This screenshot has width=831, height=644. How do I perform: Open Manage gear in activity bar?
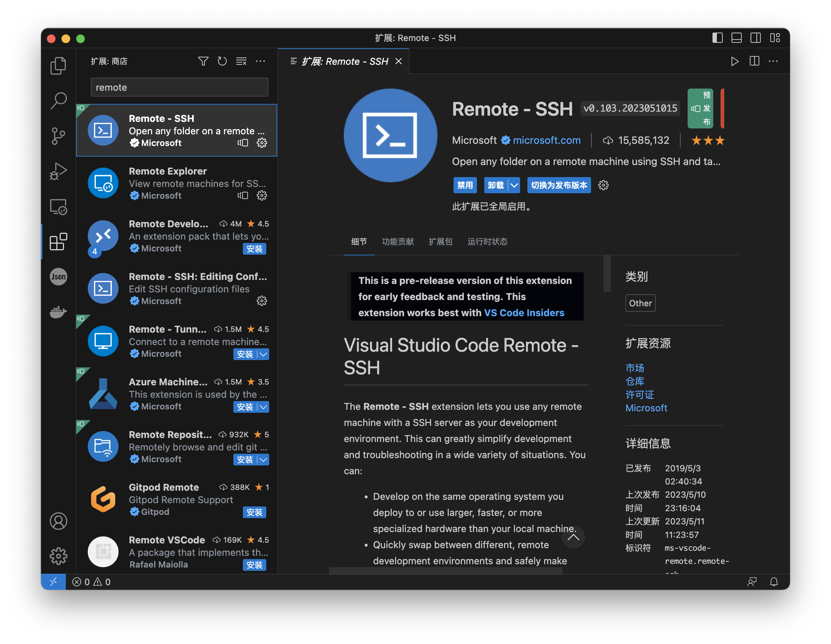(58, 556)
